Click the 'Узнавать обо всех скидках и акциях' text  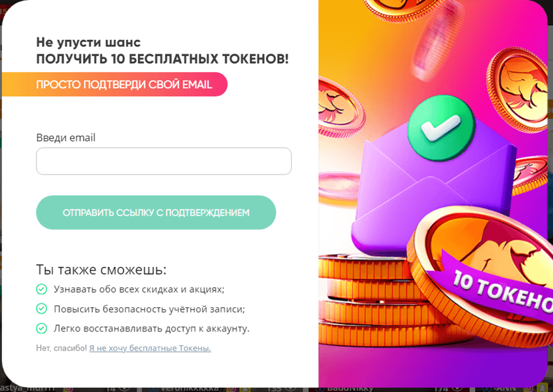coord(139,289)
